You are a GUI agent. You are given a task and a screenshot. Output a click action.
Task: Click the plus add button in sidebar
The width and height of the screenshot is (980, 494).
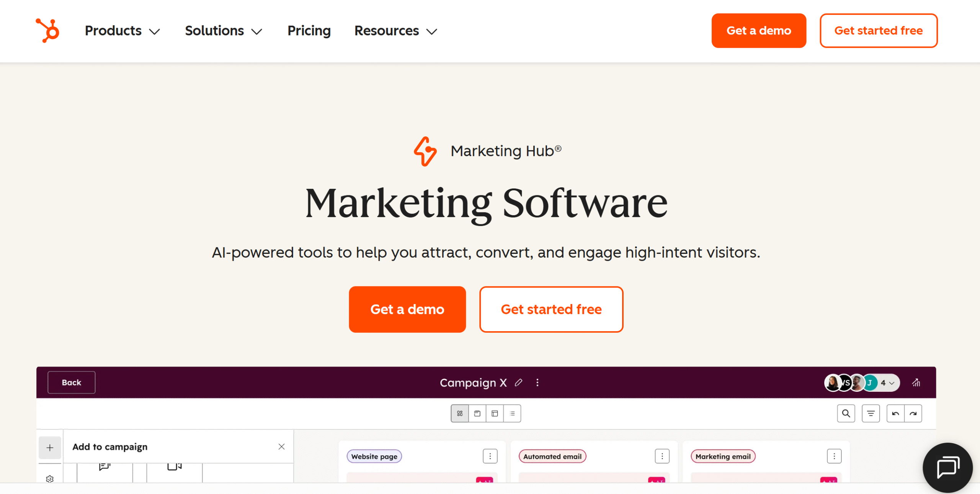point(50,447)
